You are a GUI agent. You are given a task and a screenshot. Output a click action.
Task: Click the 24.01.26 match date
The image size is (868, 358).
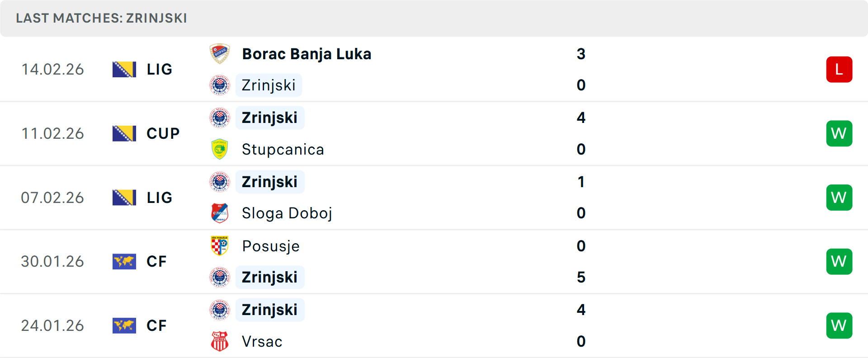[x=52, y=325]
